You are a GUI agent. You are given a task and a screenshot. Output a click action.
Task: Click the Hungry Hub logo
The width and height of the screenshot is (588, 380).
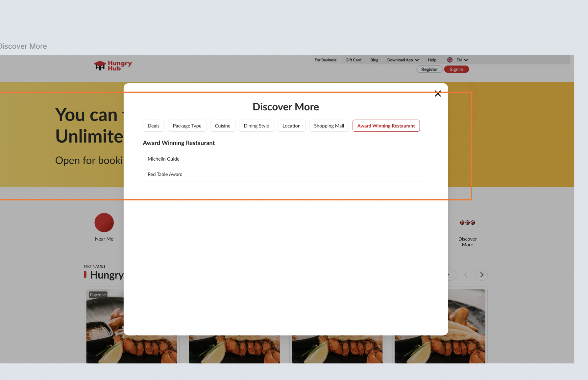click(113, 66)
